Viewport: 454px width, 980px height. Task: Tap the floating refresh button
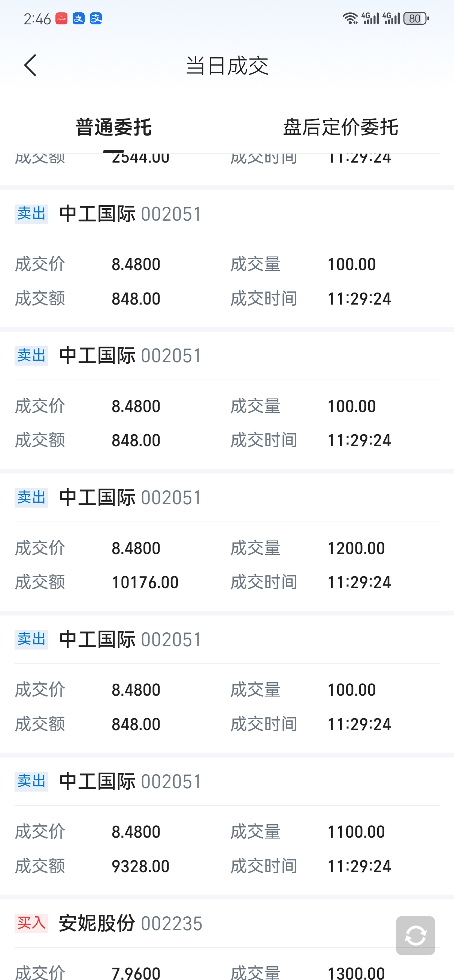(x=415, y=935)
